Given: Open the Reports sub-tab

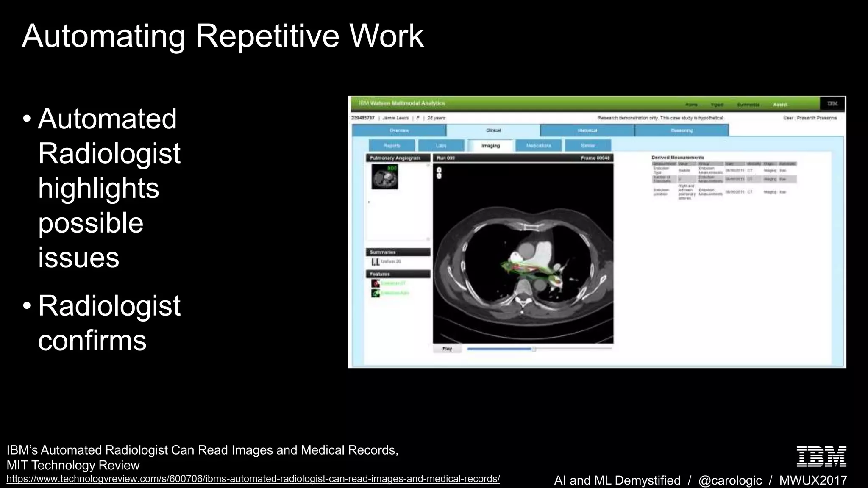Looking at the screenshot, I should point(392,146).
